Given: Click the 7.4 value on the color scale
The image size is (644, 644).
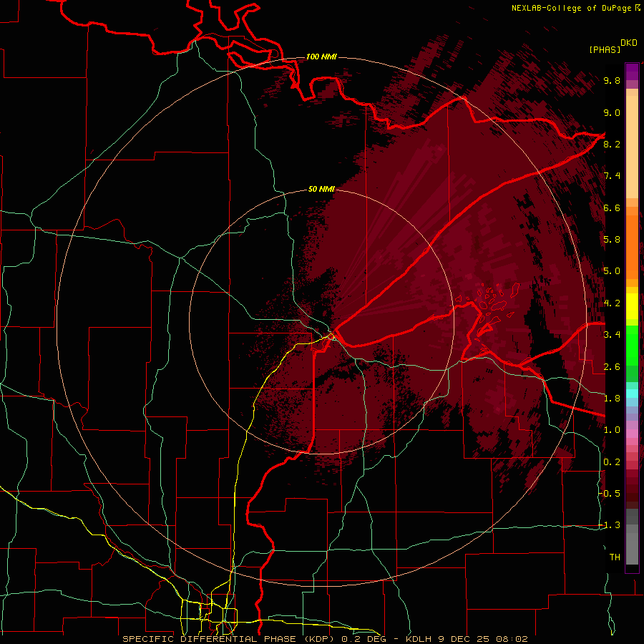Looking at the screenshot, I should click(612, 176).
